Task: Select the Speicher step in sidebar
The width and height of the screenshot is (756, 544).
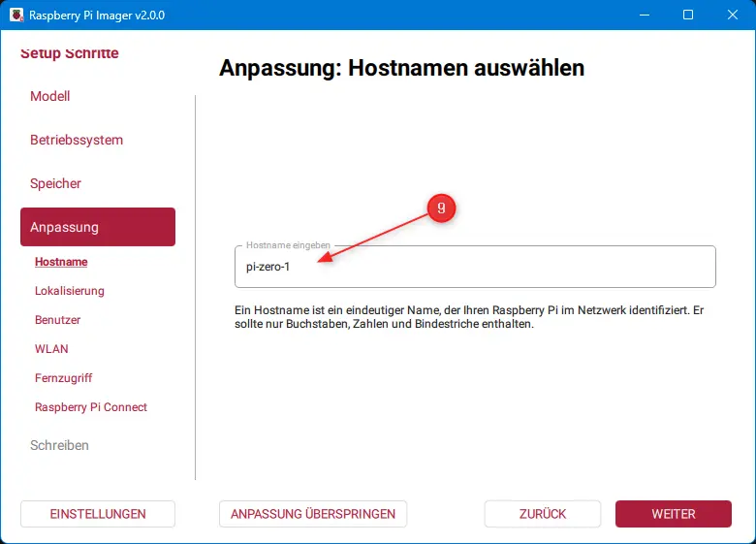Action: [x=55, y=183]
